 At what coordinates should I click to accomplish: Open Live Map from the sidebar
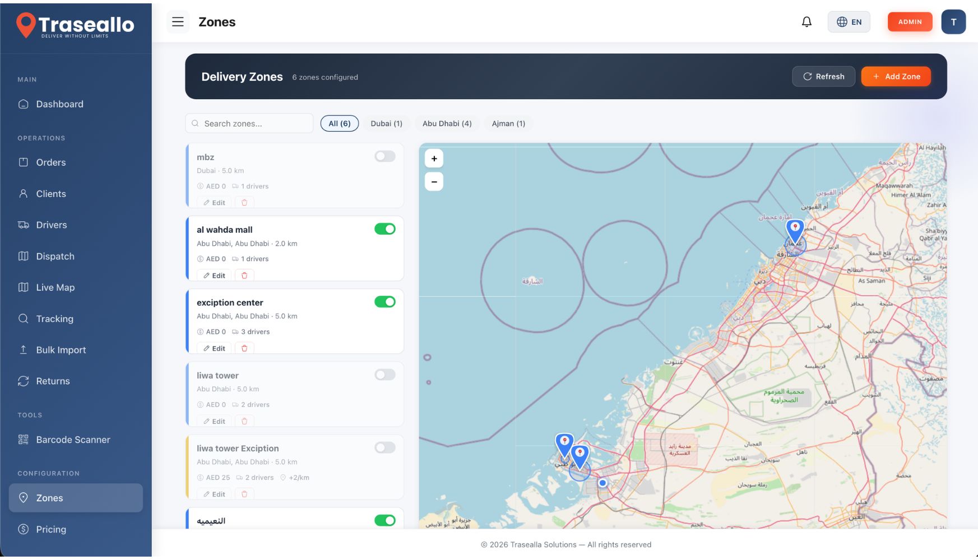(55, 287)
